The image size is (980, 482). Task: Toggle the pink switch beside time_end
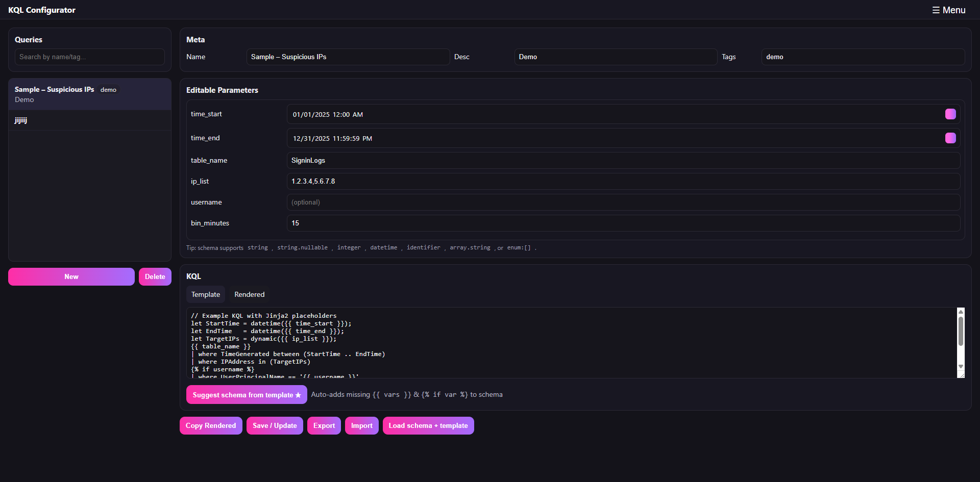coord(950,138)
